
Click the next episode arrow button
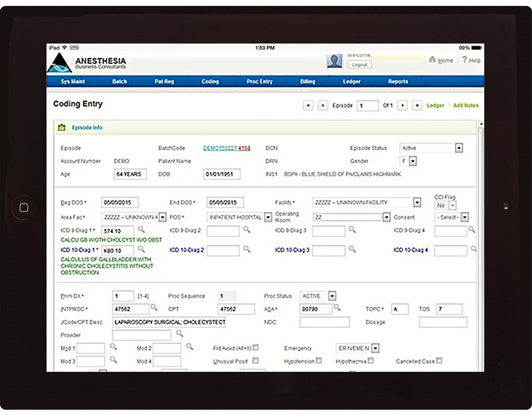coord(402,105)
